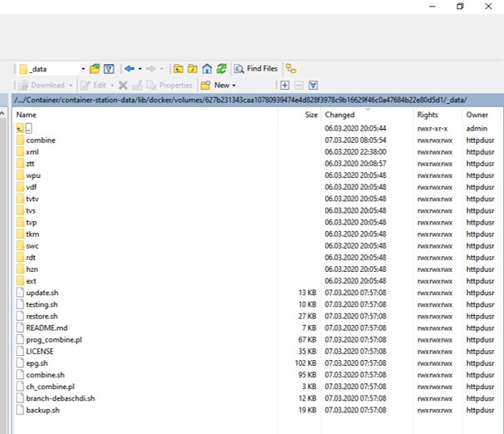Navigate to parent directory icon
This screenshot has height=434, width=504.
(178, 69)
